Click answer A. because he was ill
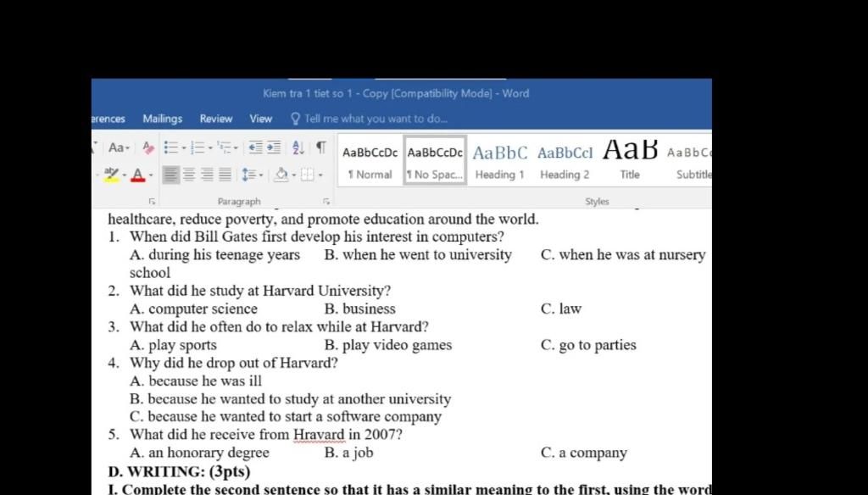The height and width of the screenshot is (495, 868). tap(196, 381)
